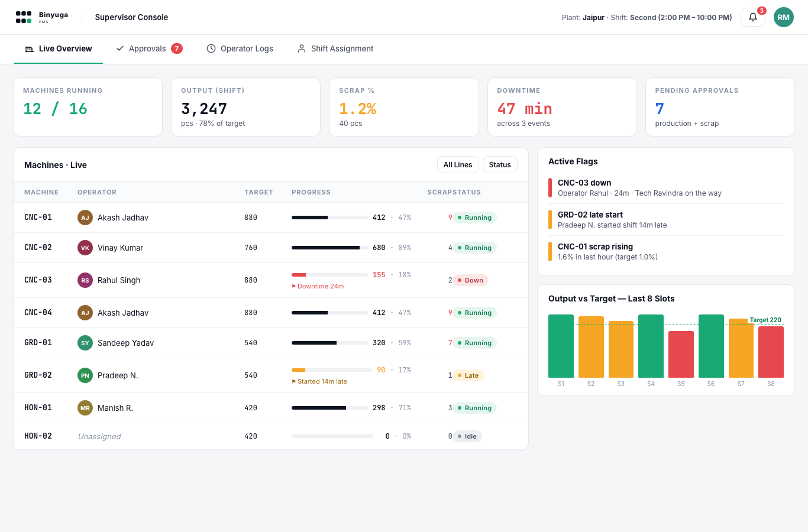Click the Akash Jadhav avatar in CNC-04 row

coord(85,313)
